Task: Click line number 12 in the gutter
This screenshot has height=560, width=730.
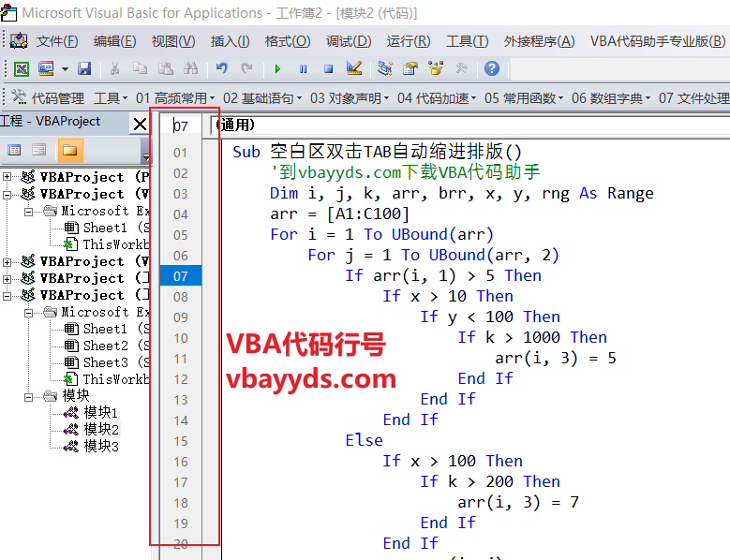Action: 181,379
